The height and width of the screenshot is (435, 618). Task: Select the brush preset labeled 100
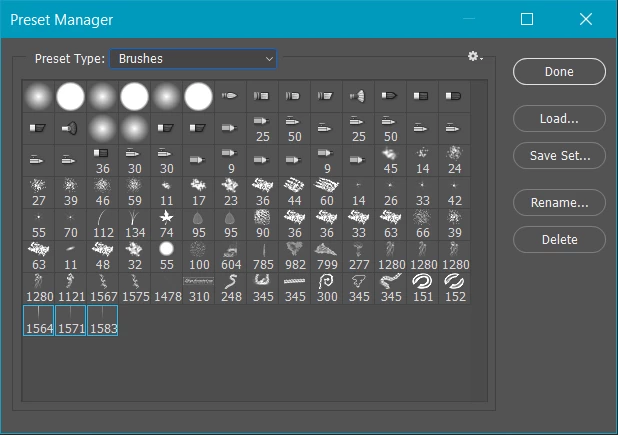(x=199, y=257)
